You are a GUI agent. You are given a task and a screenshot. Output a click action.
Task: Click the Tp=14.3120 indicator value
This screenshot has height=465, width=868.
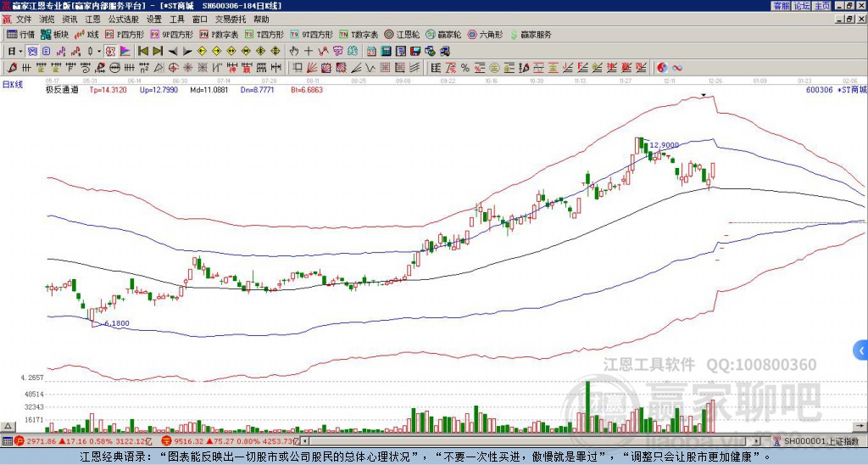pyautogui.click(x=108, y=89)
